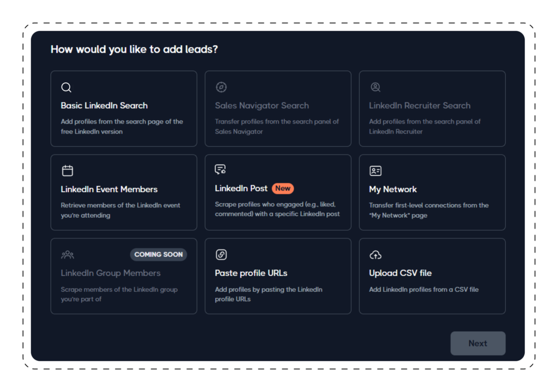The width and height of the screenshot is (558, 392).
Task: Click description 'Add profiles by pasting the LinkedIn profile URLs'
Action: pos(269,294)
